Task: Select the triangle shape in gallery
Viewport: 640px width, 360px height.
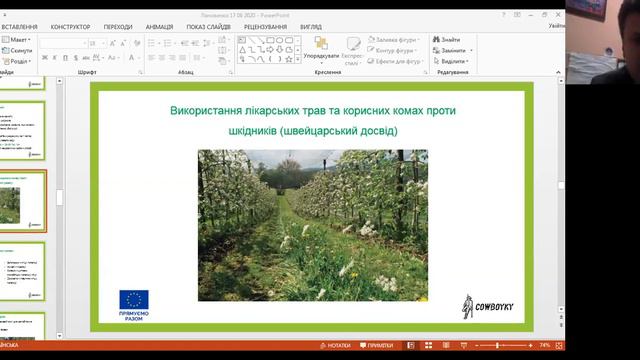Action: pos(242,50)
